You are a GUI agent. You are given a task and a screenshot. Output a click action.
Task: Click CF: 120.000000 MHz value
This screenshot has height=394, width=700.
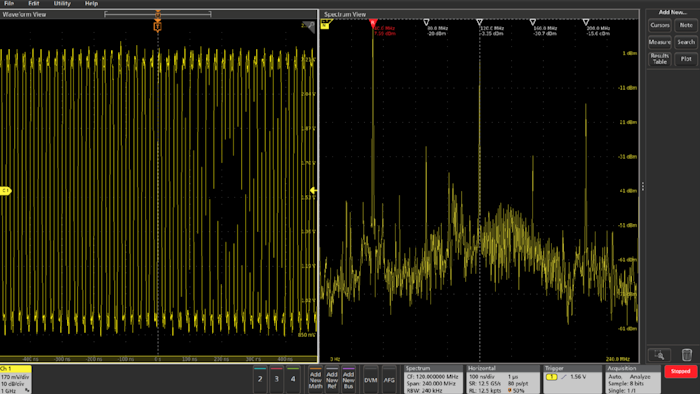pyautogui.click(x=432, y=377)
